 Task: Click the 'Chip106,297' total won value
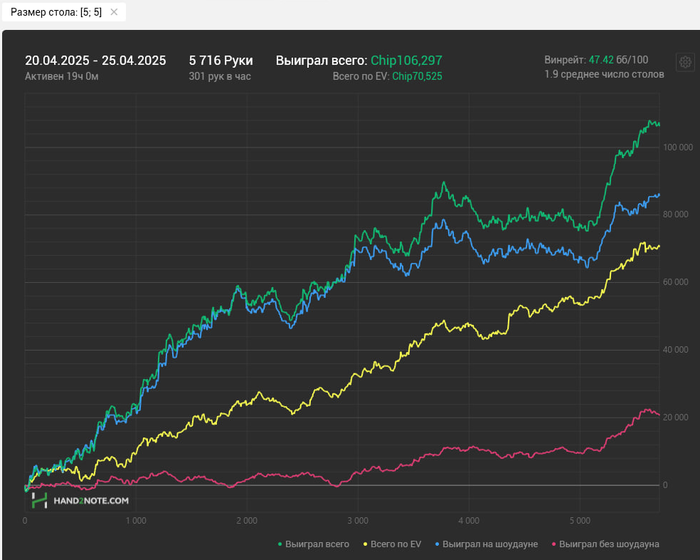tap(406, 61)
